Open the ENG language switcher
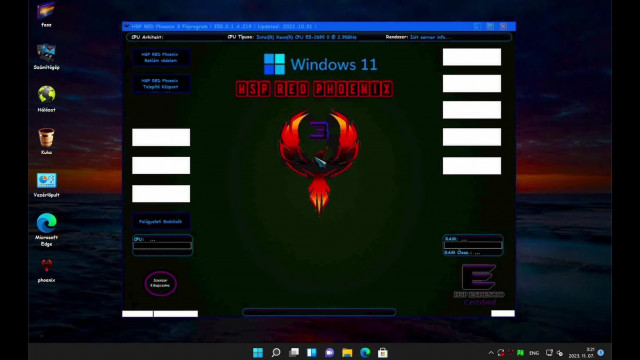 (x=534, y=353)
